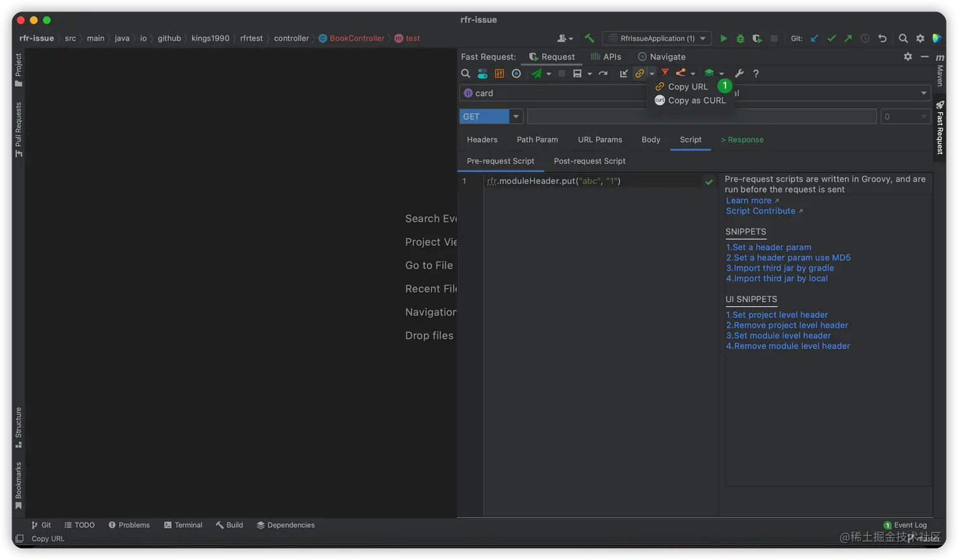Switch to the Post-request Script tab
Image resolution: width=958 pixels, height=560 pixels.
(x=589, y=161)
